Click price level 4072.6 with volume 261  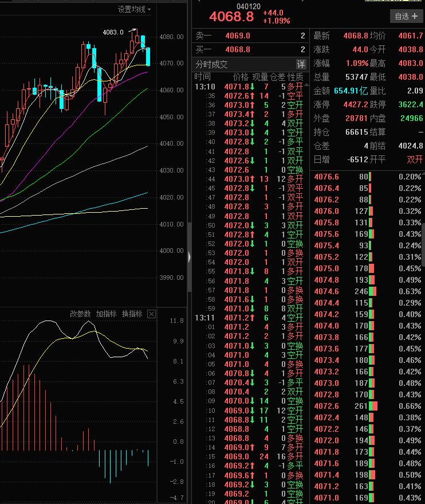pyautogui.click(x=326, y=407)
